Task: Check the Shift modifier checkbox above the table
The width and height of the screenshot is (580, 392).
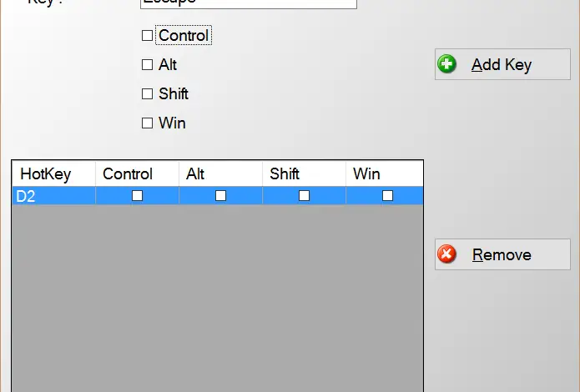Action: pos(148,94)
